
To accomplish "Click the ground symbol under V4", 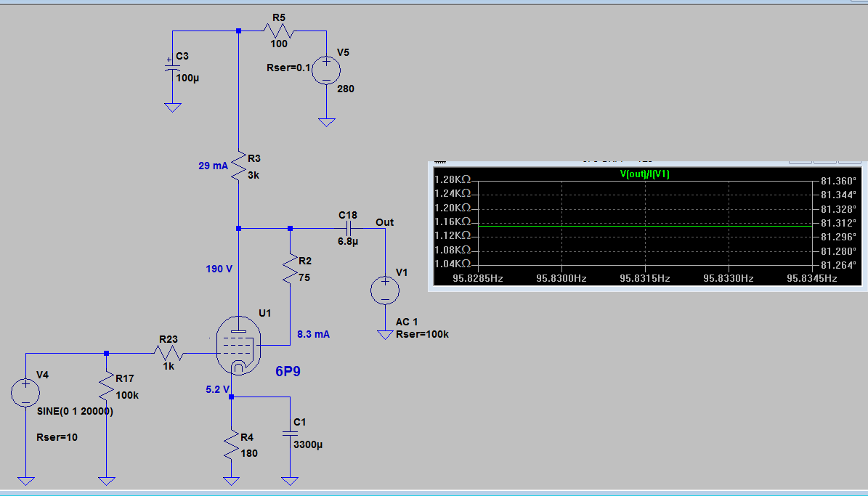I will pos(25,481).
